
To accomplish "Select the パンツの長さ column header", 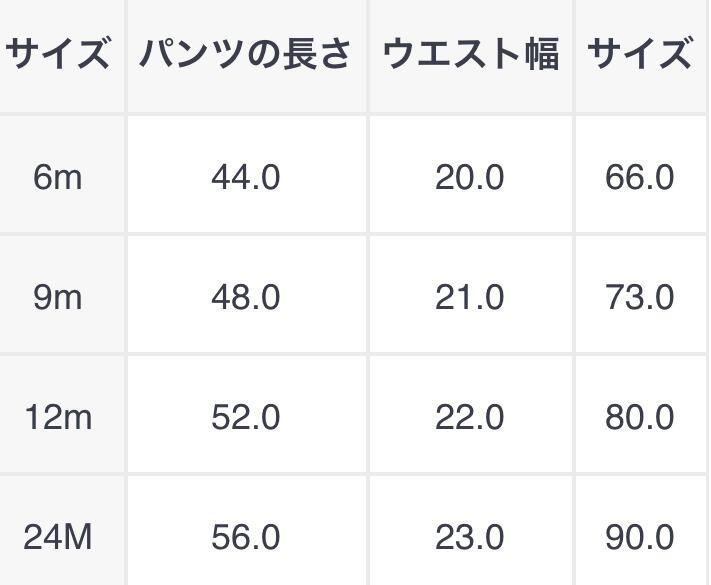I will [246, 54].
